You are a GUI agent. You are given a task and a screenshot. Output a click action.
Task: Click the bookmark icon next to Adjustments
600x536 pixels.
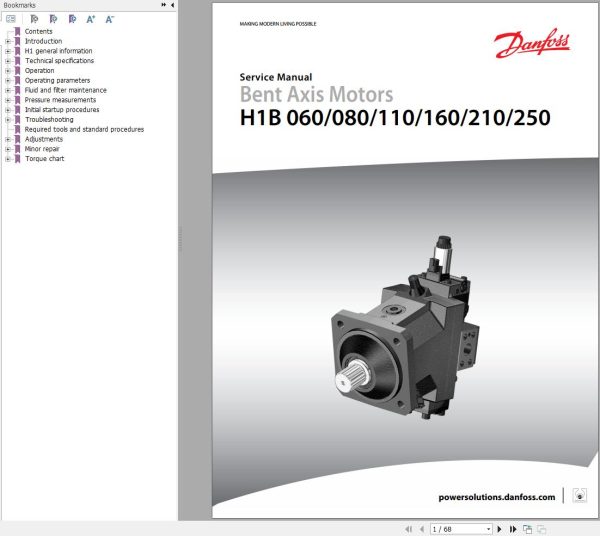[x=17, y=139]
